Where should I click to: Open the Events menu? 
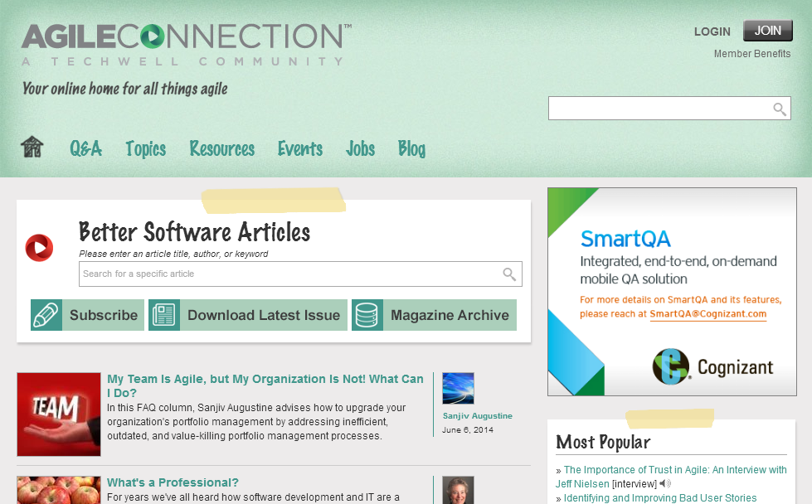pos(300,148)
